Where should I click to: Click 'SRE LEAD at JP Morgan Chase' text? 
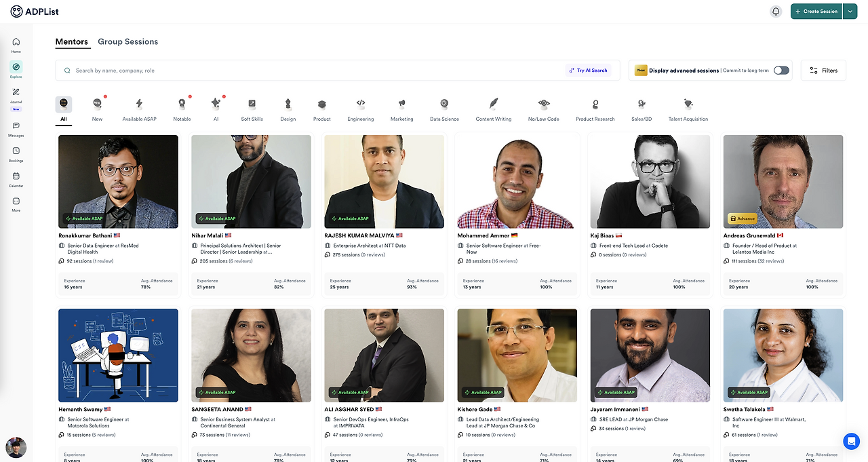click(633, 419)
